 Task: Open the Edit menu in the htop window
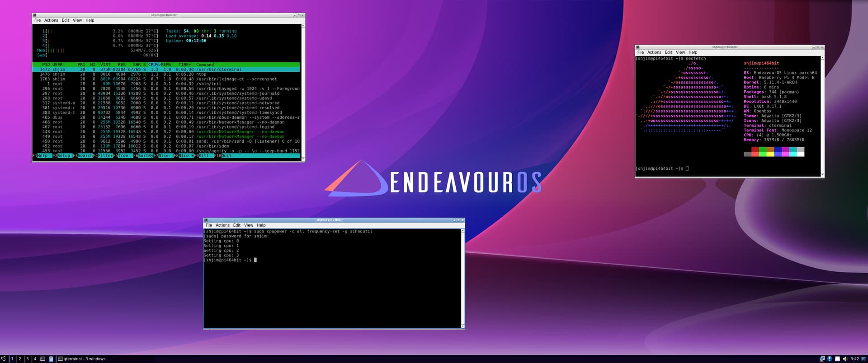coord(66,20)
